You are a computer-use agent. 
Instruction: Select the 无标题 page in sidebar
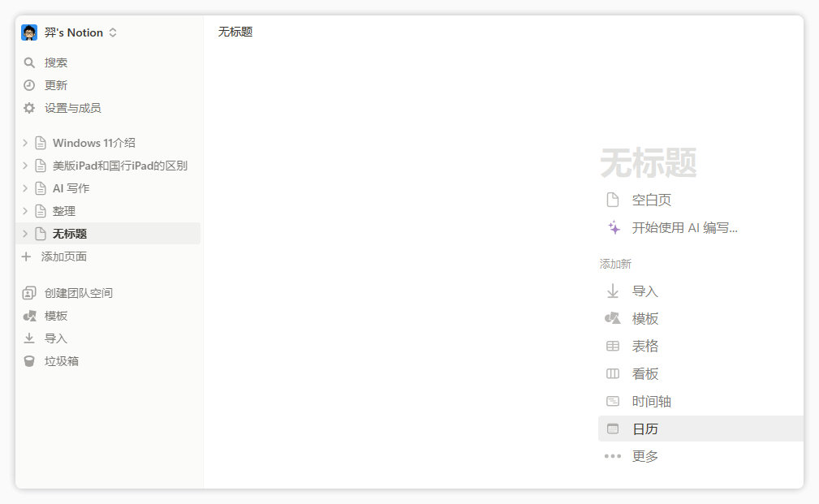point(70,234)
